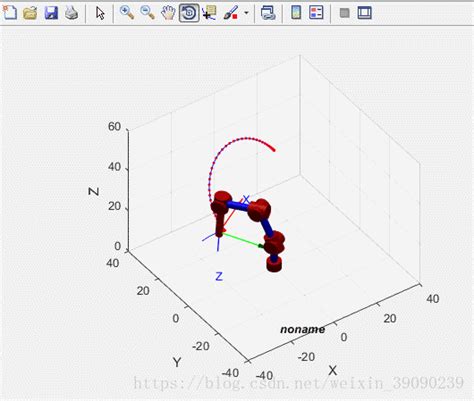The height and width of the screenshot is (401, 474).
Task: Choose the Pan hand tool
Action: coord(168,13)
